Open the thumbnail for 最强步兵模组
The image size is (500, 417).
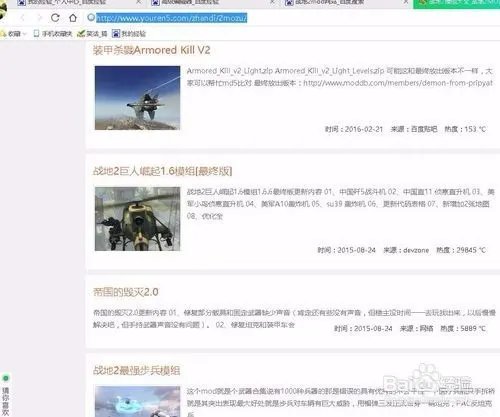pos(137,401)
